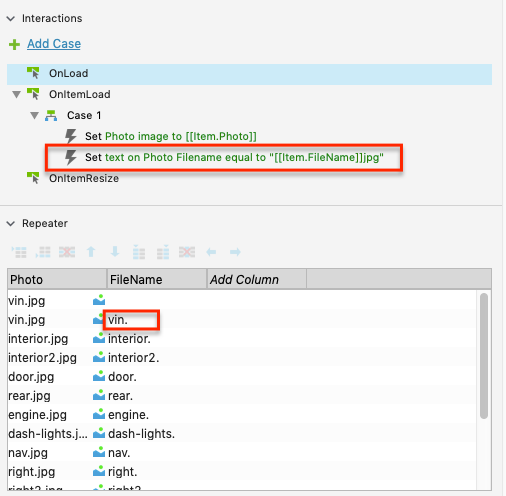Viewport: 506px width, 496px height.
Task: Collapse the Repeater section chevron
Action: (x=11, y=224)
